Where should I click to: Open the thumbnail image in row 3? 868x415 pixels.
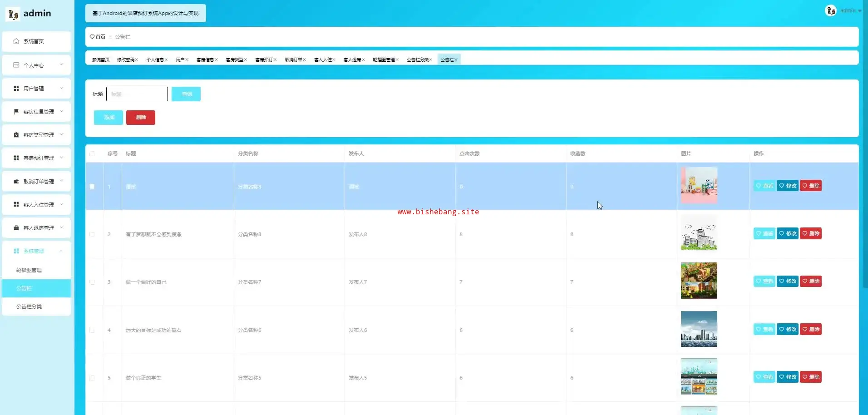point(699,281)
